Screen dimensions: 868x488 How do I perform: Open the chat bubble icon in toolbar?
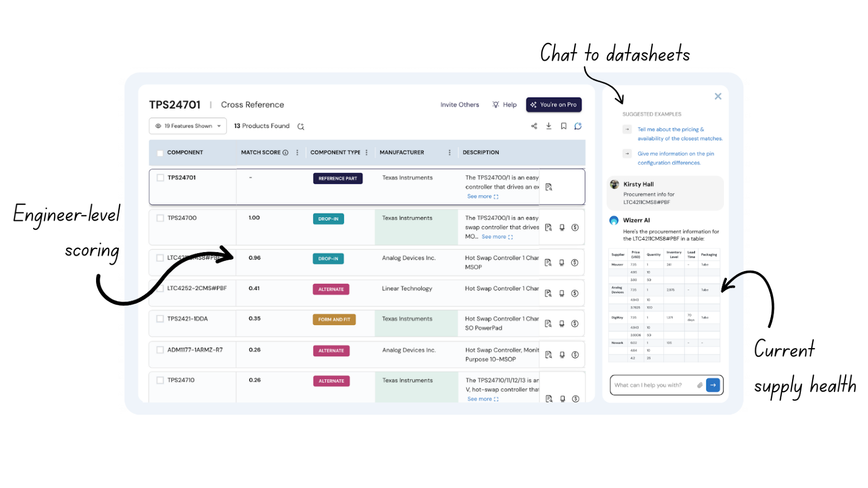click(578, 126)
